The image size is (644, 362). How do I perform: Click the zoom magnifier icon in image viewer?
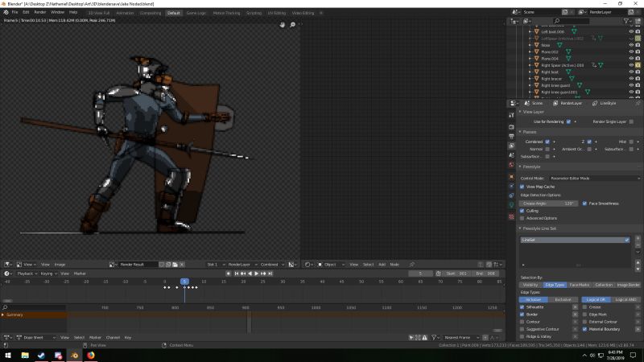pyautogui.click(x=292, y=25)
